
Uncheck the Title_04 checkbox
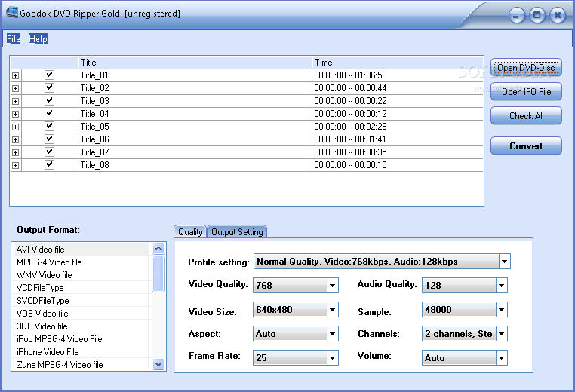[x=49, y=114]
